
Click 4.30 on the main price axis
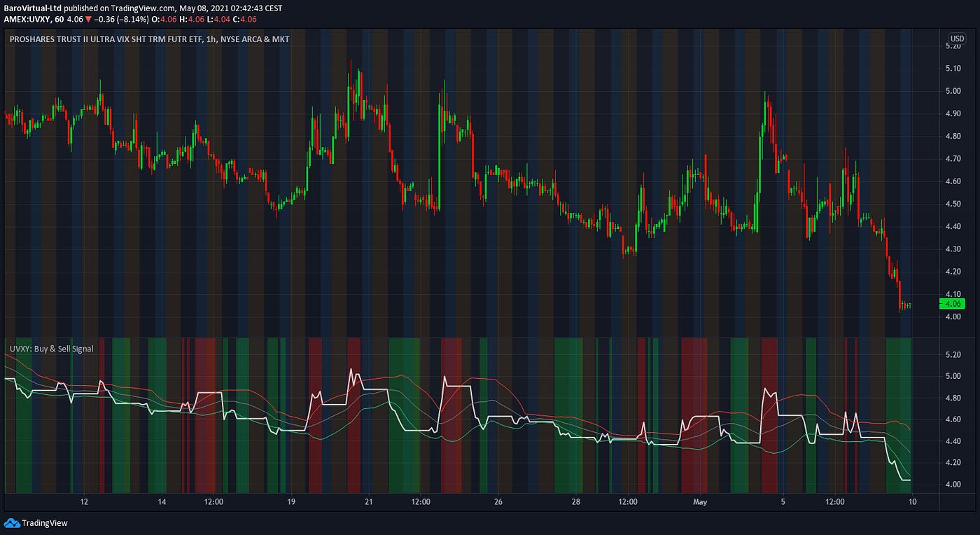953,249
